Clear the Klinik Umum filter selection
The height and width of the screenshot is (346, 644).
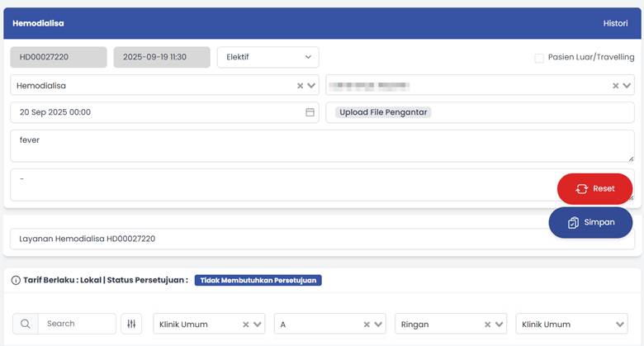pyautogui.click(x=246, y=325)
